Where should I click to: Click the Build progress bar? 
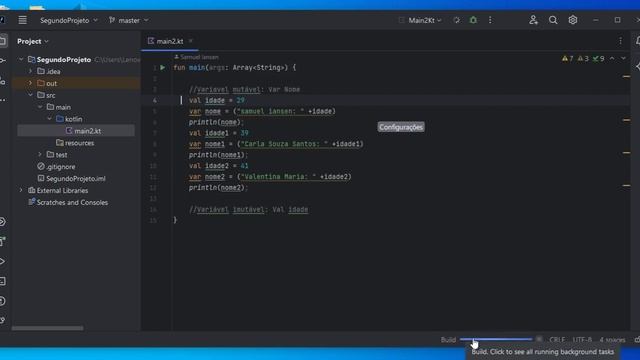point(496,339)
